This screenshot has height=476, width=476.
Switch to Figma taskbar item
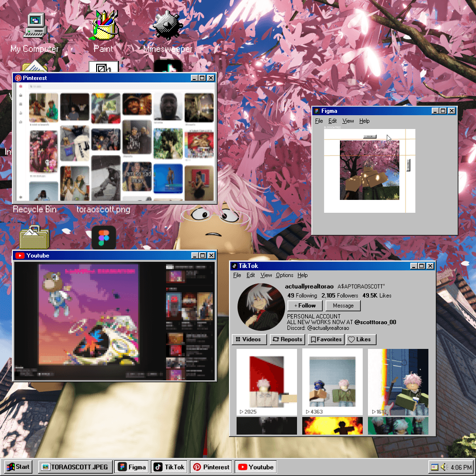132,467
